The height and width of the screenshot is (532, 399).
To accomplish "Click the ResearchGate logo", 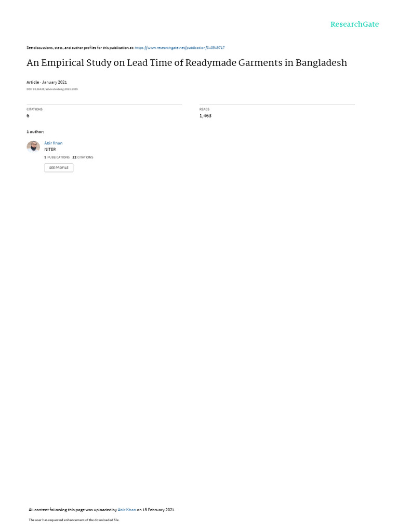I will pos(354,24).
